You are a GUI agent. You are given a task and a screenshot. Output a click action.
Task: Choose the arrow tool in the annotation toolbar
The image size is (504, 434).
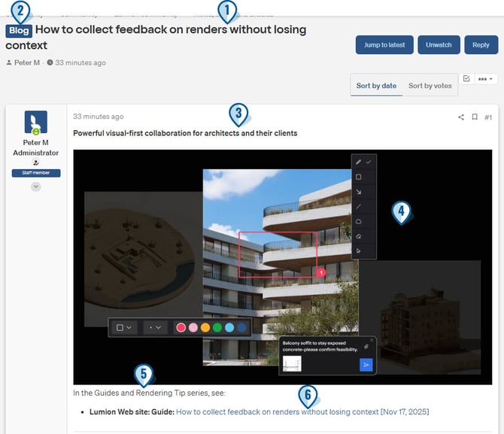[x=359, y=192]
